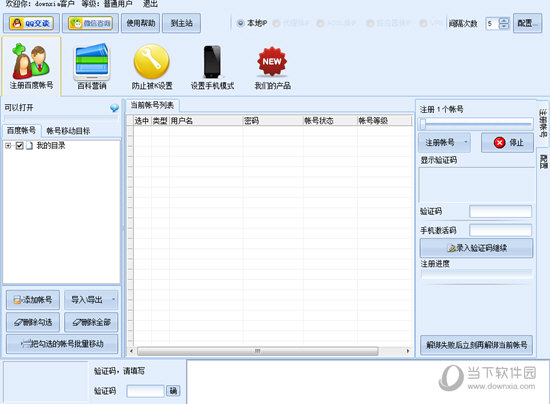Screen dimensions: 550x404
Task: Click the 手机激活码 input field
Action: (500, 230)
